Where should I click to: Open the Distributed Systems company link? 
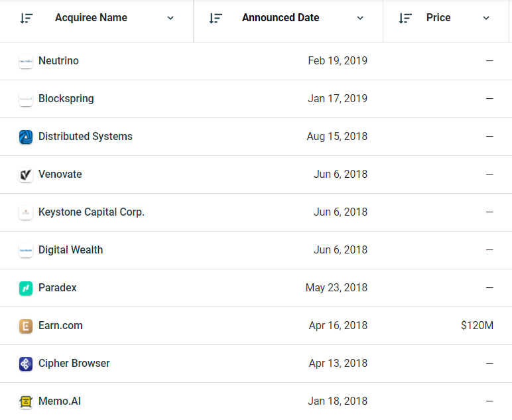tap(86, 136)
